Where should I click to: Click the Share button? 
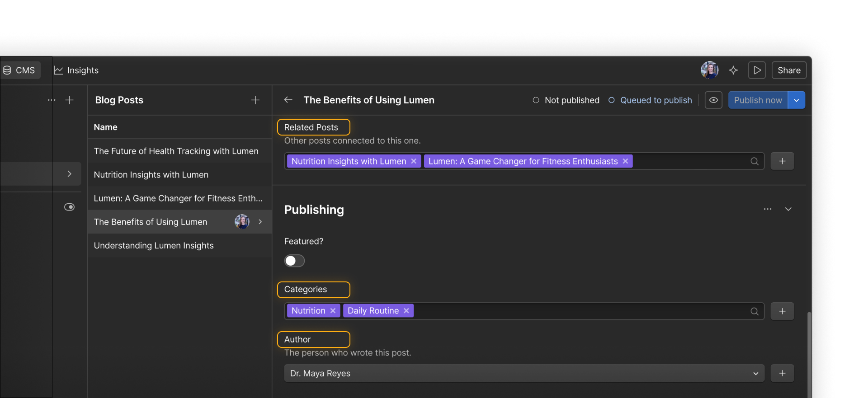coord(789,70)
